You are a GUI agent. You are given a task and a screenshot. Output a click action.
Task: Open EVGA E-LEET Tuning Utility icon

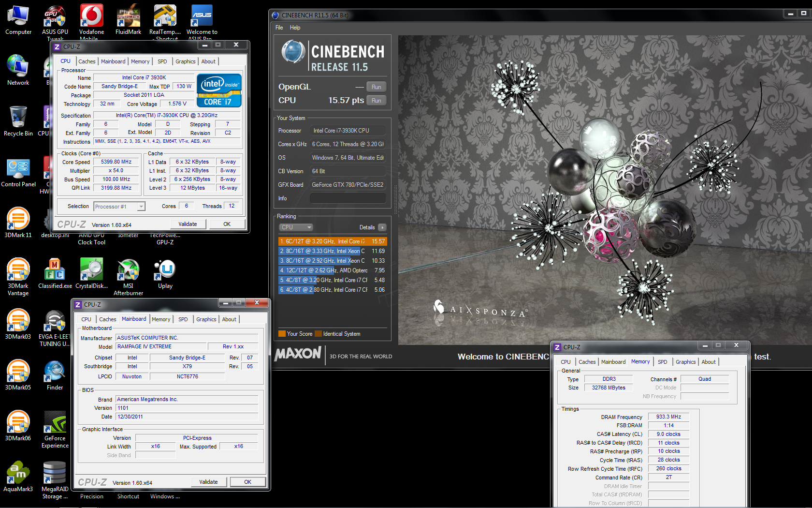55,328
